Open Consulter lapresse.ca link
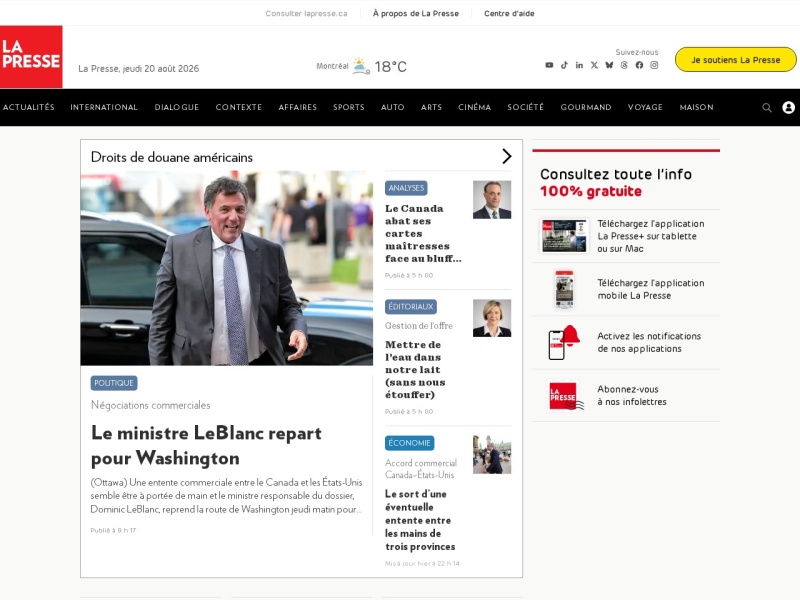Viewport: 800px width, 600px height. (x=306, y=13)
